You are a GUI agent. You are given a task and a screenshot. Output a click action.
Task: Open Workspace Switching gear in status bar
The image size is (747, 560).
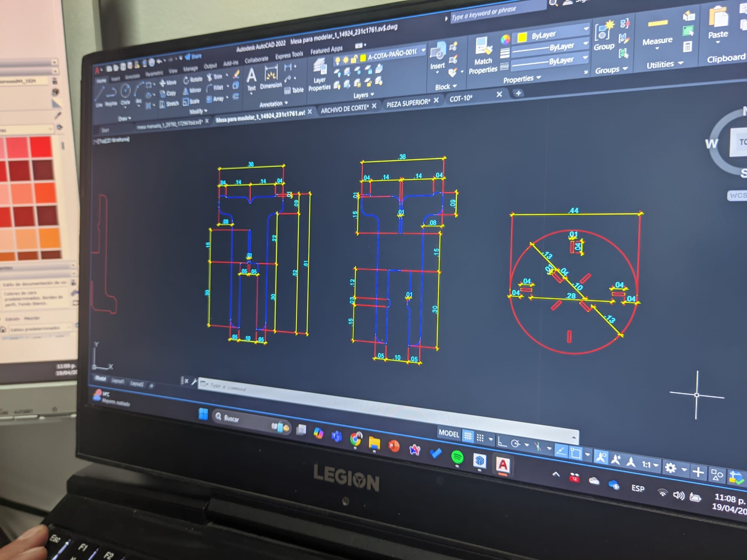[x=671, y=467]
